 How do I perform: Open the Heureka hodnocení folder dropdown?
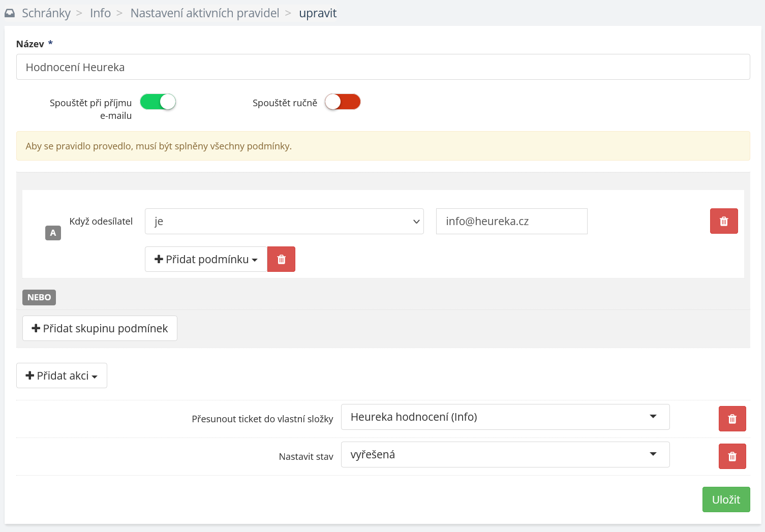[x=505, y=417]
